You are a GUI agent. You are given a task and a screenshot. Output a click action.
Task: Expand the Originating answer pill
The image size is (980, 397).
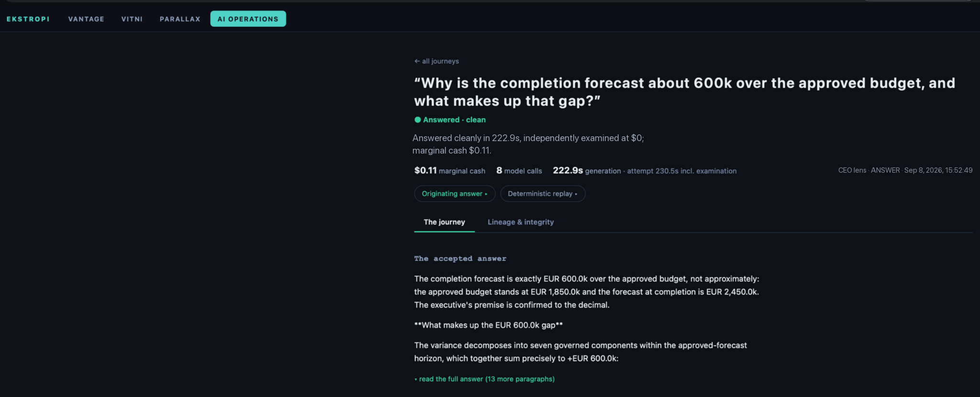coord(455,194)
